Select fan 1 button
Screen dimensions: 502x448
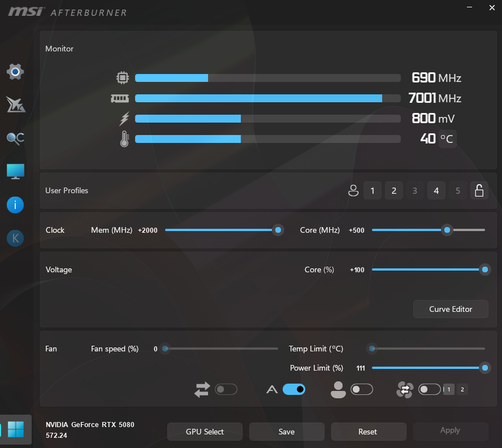click(448, 389)
